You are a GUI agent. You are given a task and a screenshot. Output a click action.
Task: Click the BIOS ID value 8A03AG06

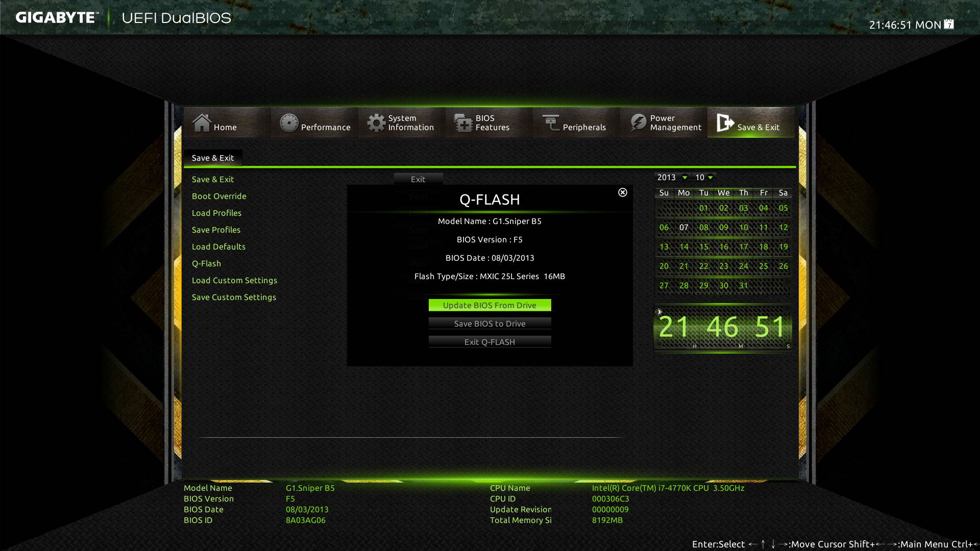coord(305,520)
